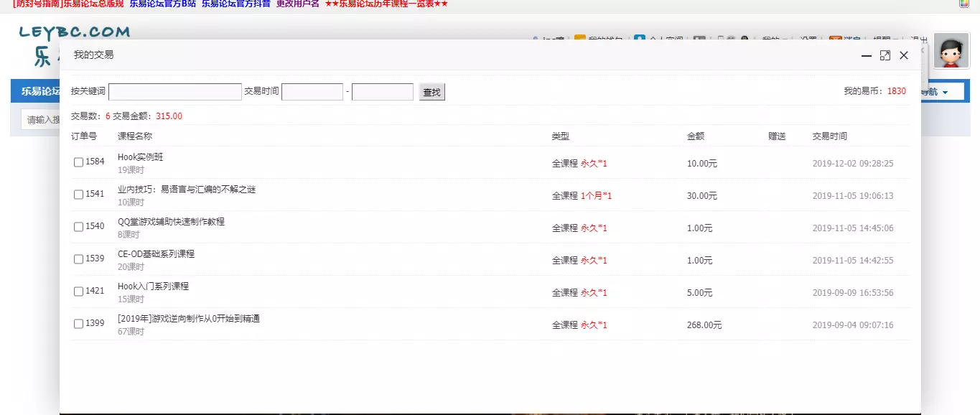Screen dimensions: 980x415
Task: Select order 1541 checkbox
Action: 78,195
